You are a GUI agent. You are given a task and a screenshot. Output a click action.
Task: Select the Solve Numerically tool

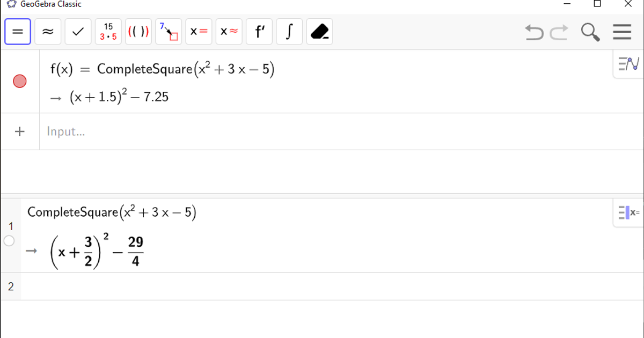click(229, 31)
